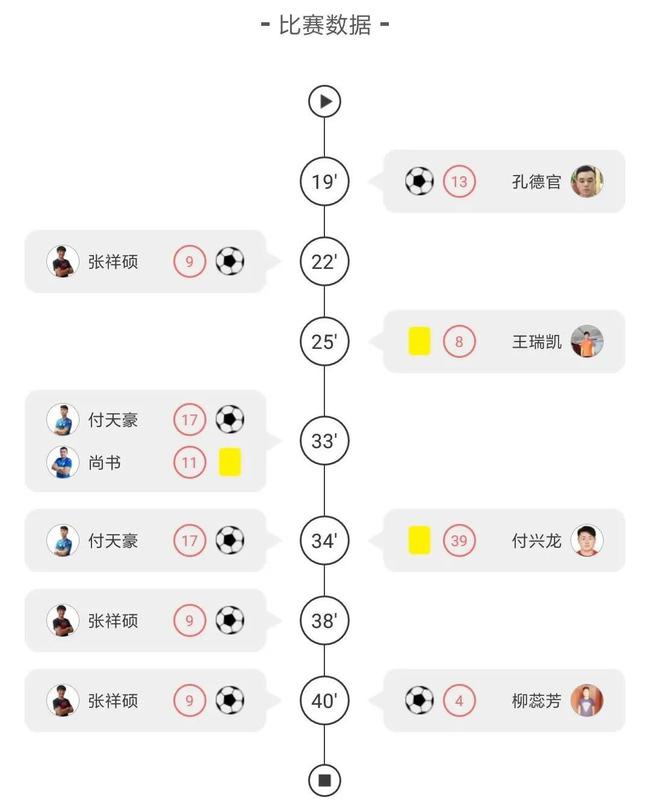
Task: Click player name 付兴龙
Action: point(537,541)
